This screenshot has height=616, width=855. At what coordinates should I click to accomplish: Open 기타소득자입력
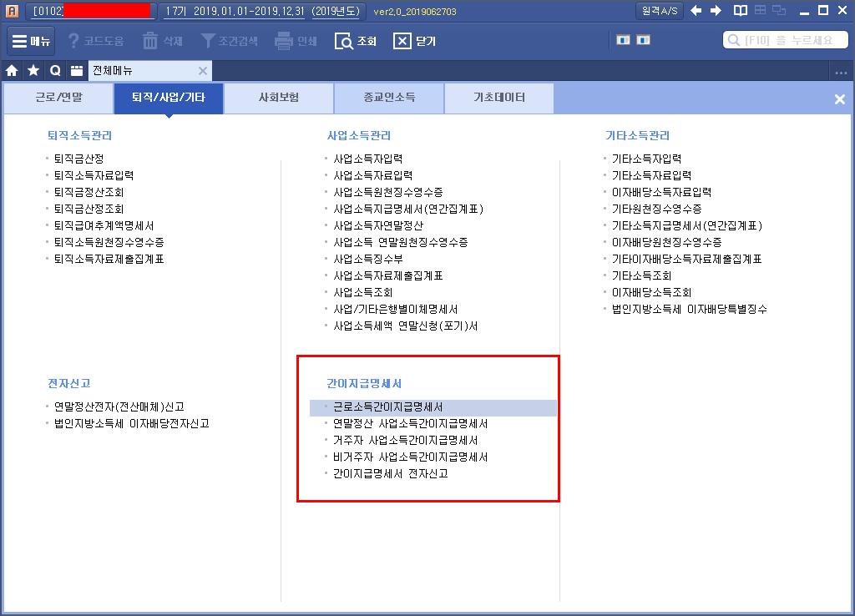click(647, 159)
